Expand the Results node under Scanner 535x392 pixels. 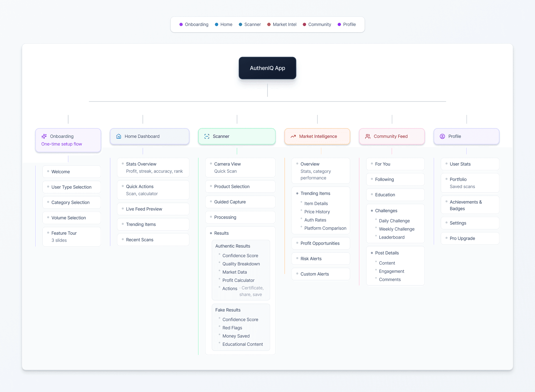coord(221,233)
